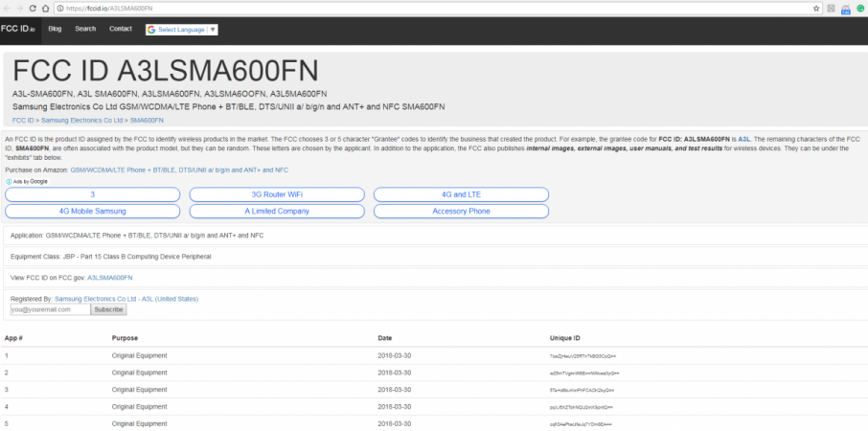Click the 'FCC ID A3LSMA600FN' page heading
The image size is (868, 431).
tap(166, 71)
